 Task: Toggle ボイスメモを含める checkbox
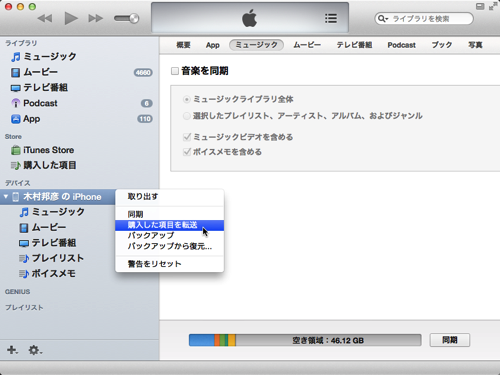pyautogui.click(x=187, y=152)
